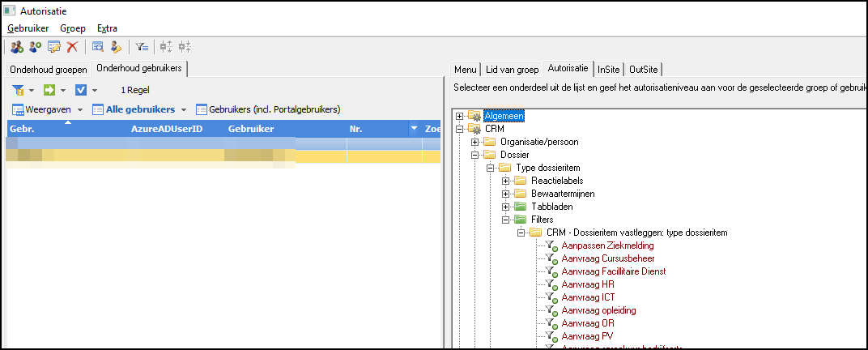Click the blue checkmark selection icon
This screenshot has width=868, height=350.
81,90
